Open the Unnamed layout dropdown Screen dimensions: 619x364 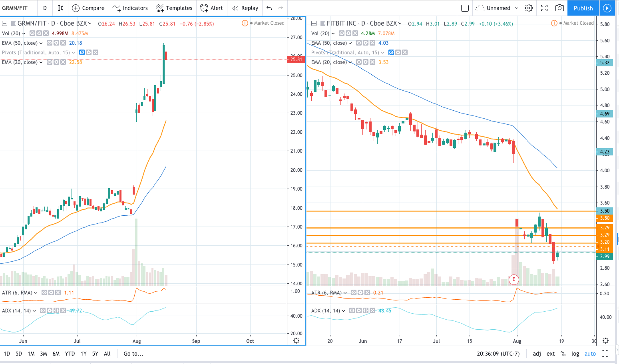497,8
